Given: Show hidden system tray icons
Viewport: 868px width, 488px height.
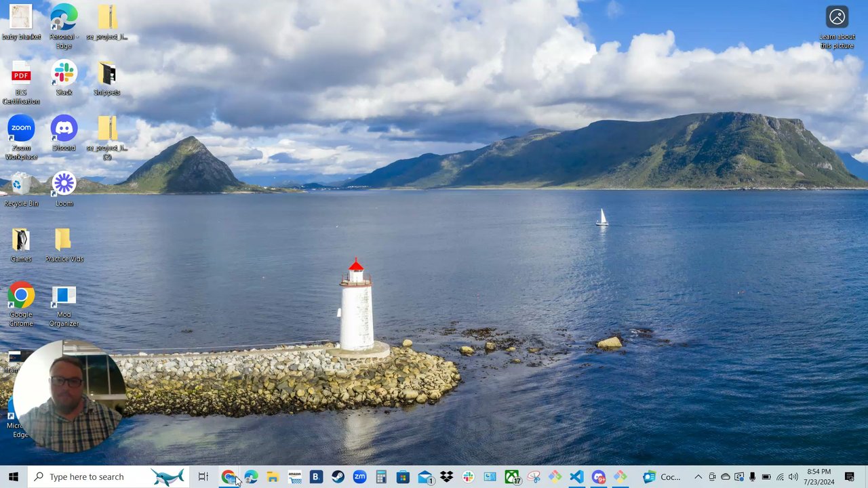Looking at the screenshot, I should [x=698, y=477].
